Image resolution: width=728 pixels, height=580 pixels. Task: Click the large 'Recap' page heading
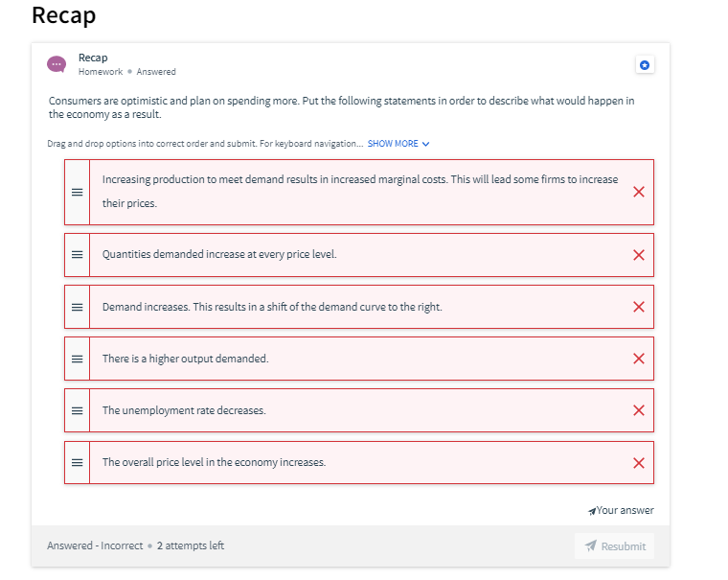pyautogui.click(x=64, y=15)
